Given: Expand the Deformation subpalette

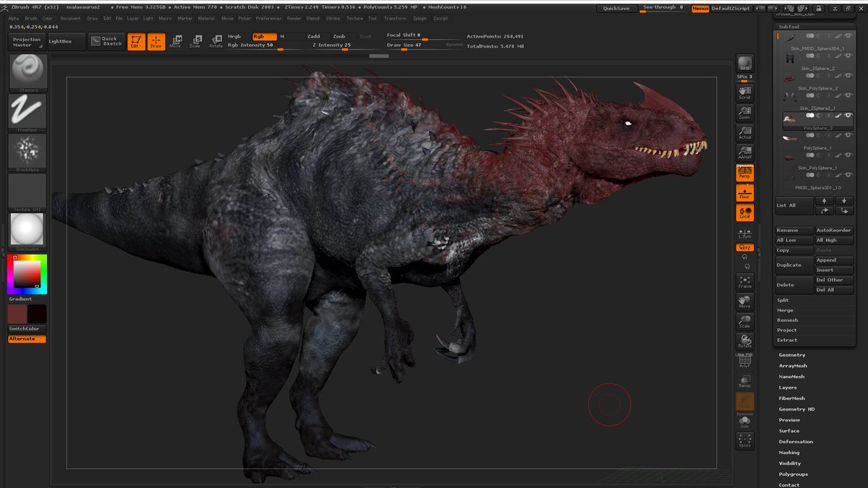Looking at the screenshot, I should (796, 442).
